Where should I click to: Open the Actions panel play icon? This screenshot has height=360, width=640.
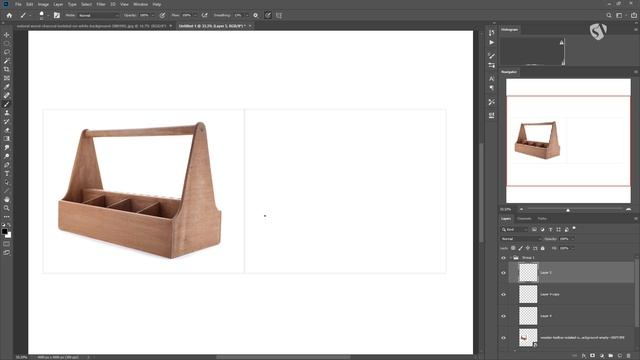[491, 42]
